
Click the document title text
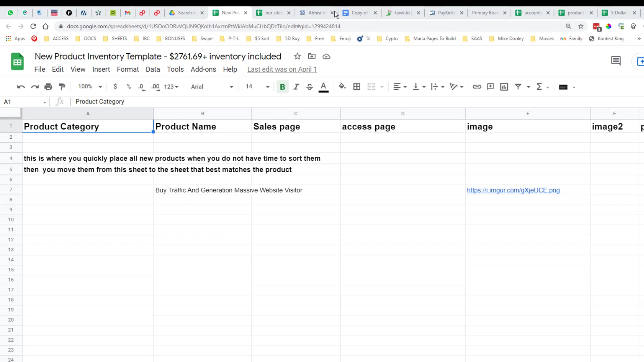point(158,56)
